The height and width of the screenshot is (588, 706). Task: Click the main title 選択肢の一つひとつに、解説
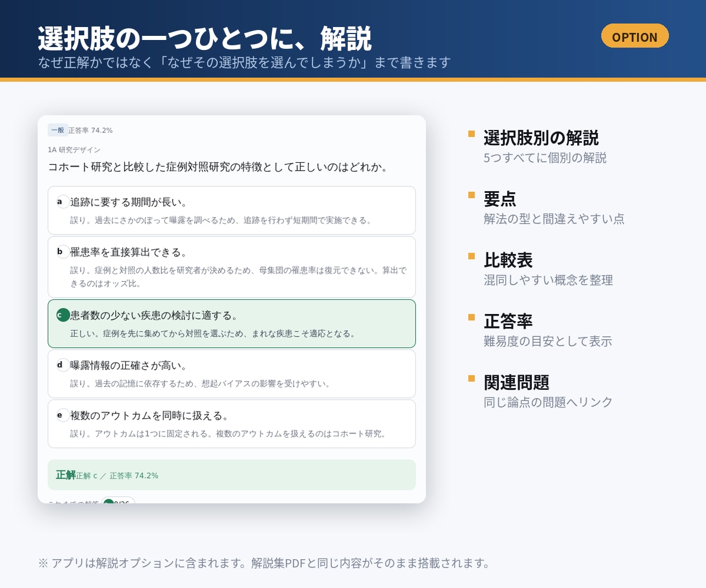tap(205, 39)
